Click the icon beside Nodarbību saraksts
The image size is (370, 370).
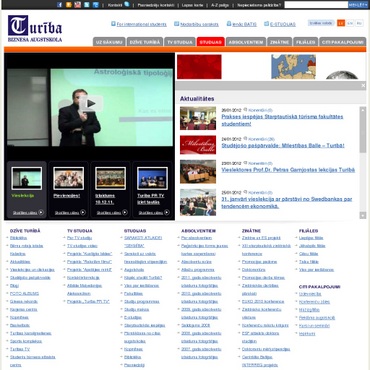[177, 24]
